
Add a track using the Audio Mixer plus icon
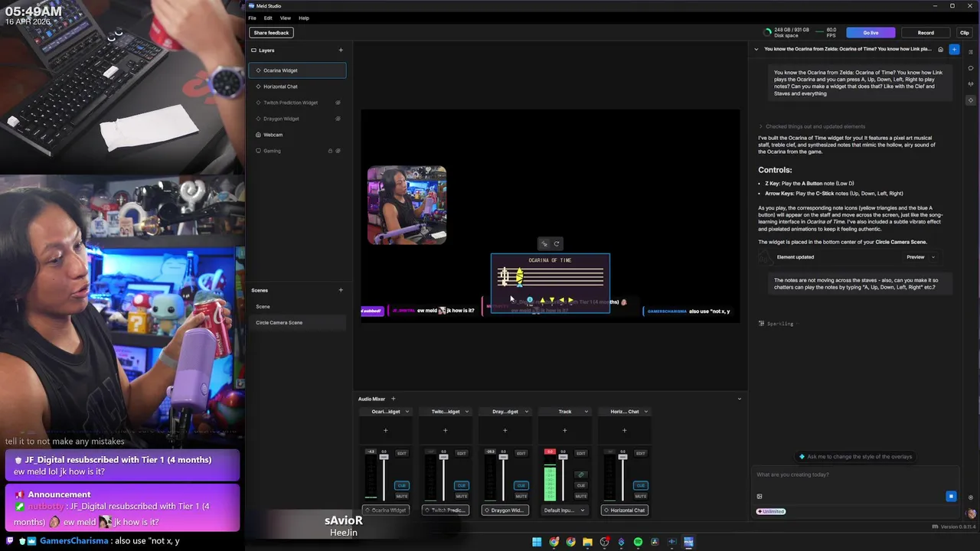pos(394,399)
